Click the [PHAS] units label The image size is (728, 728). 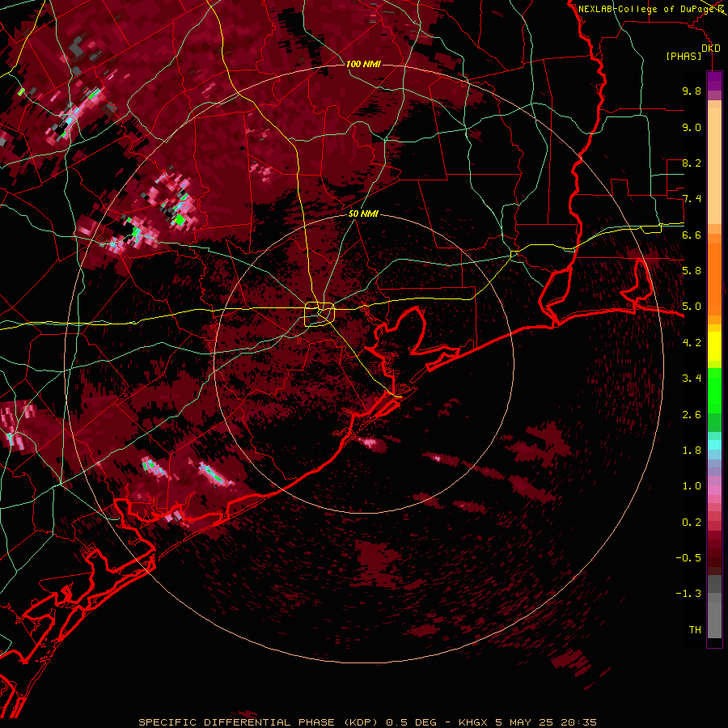tap(684, 57)
